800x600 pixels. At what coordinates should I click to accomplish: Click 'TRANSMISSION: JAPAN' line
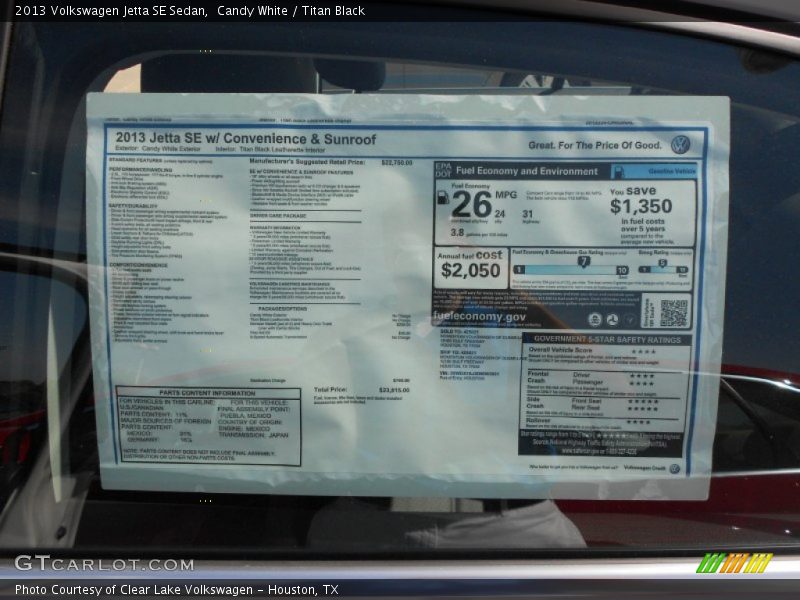[x=254, y=435]
